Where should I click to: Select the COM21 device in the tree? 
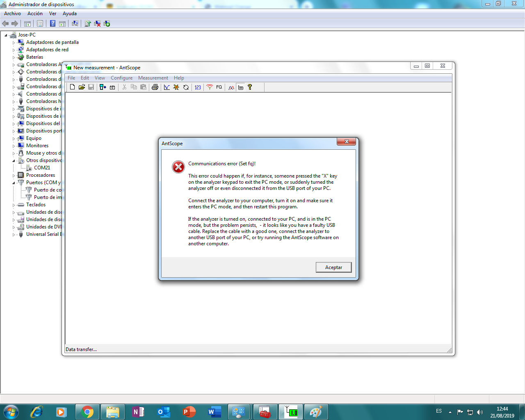tap(42, 168)
